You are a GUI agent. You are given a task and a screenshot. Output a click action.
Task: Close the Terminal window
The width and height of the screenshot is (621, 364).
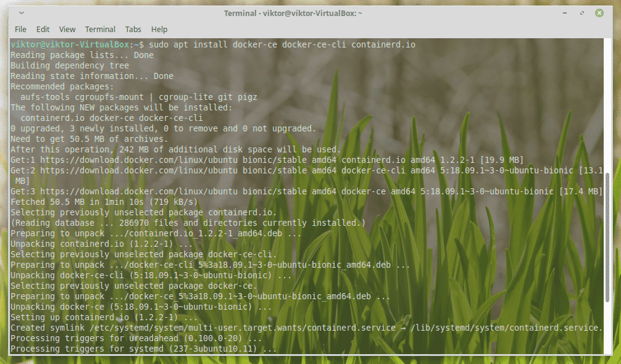pos(599,13)
